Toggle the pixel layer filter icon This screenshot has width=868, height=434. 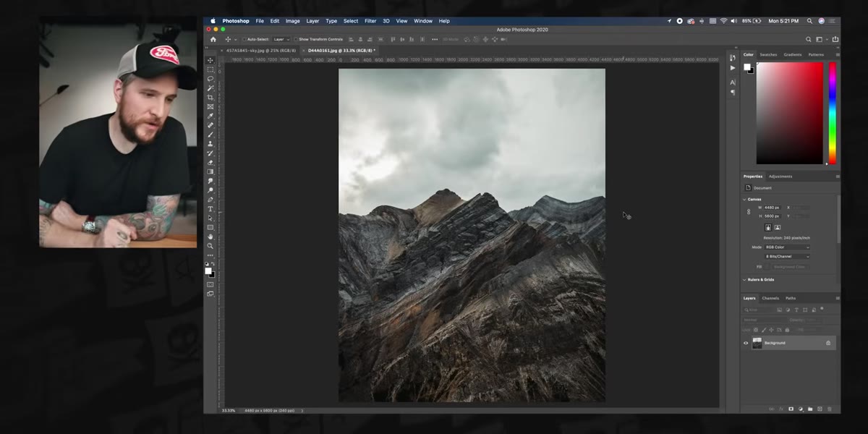(x=779, y=310)
